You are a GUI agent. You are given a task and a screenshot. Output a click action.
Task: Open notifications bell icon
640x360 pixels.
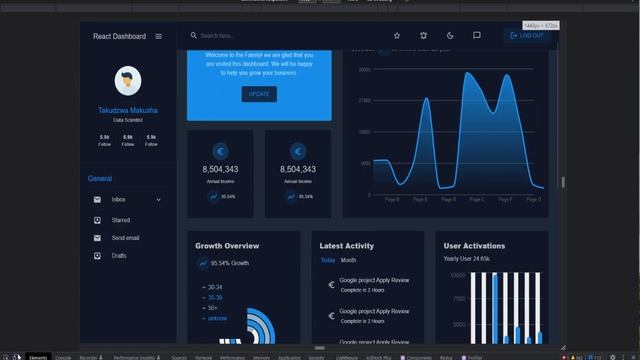coord(423,36)
